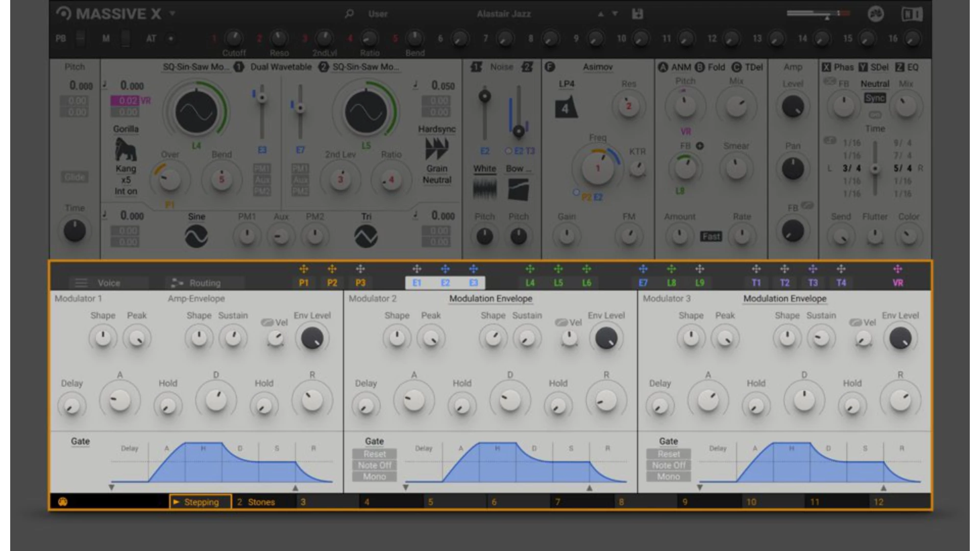Open the Massive X main menu arrow
This screenshot has width=980, height=551.
pos(173,13)
